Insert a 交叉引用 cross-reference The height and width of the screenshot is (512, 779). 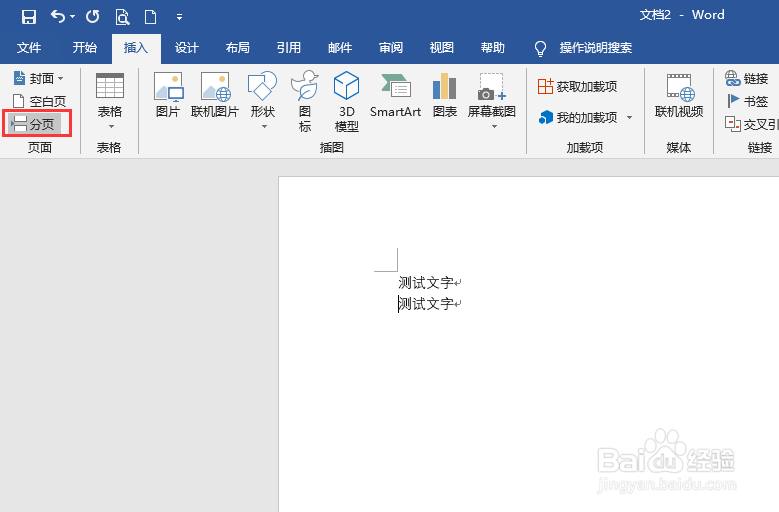coord(751,124)
